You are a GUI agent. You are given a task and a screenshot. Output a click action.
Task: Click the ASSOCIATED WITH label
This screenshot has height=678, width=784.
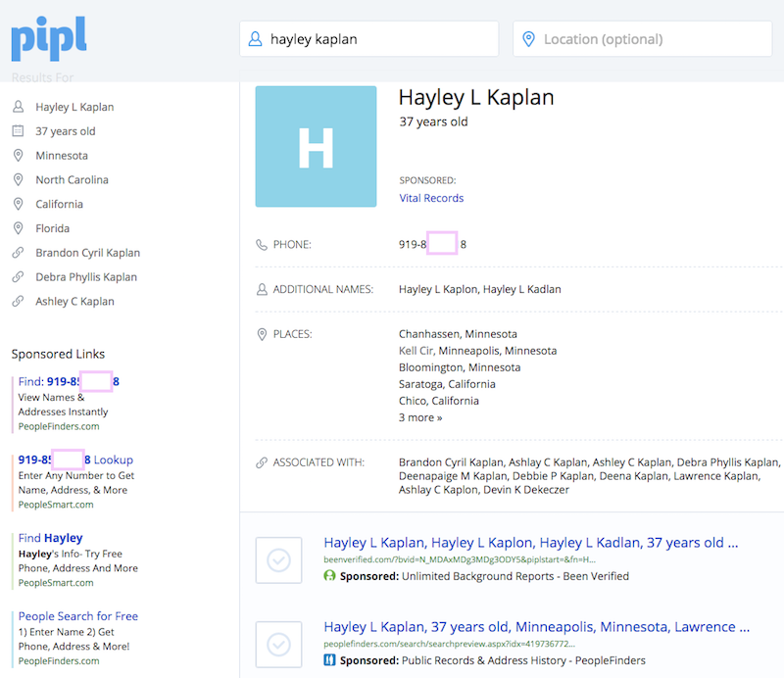[x=318, y=462]
